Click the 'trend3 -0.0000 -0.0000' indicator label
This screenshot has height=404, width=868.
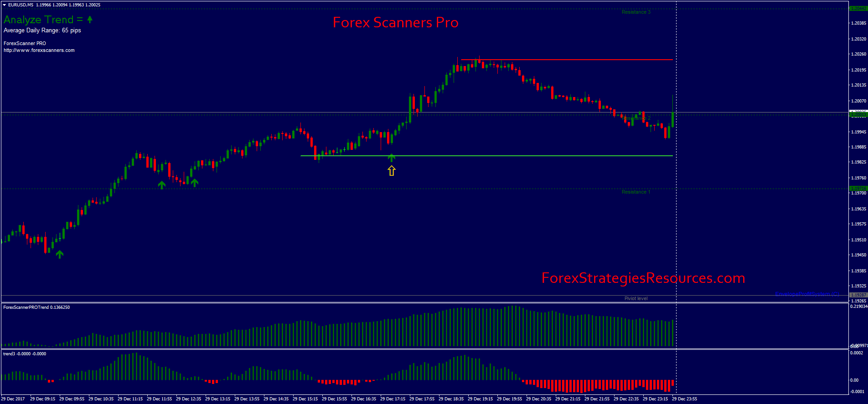[x=25, y=354]
